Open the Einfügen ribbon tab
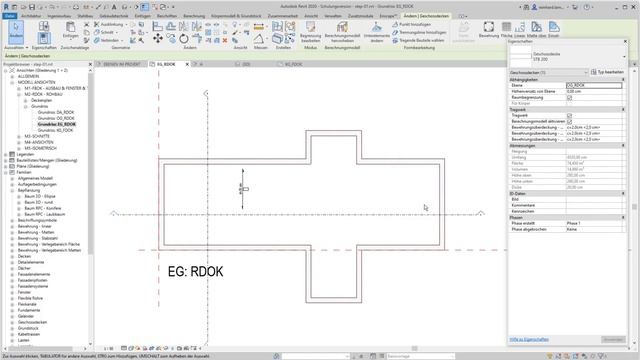Screen dimensions: 640x360 (x=142, y=16)
